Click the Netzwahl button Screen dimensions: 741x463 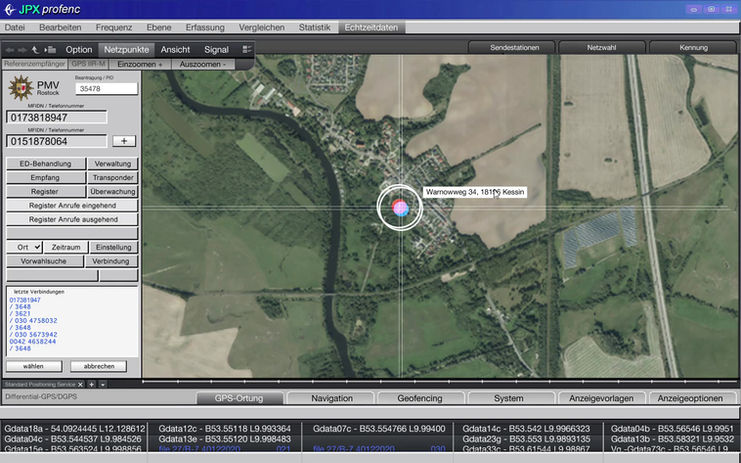[602, 48]
